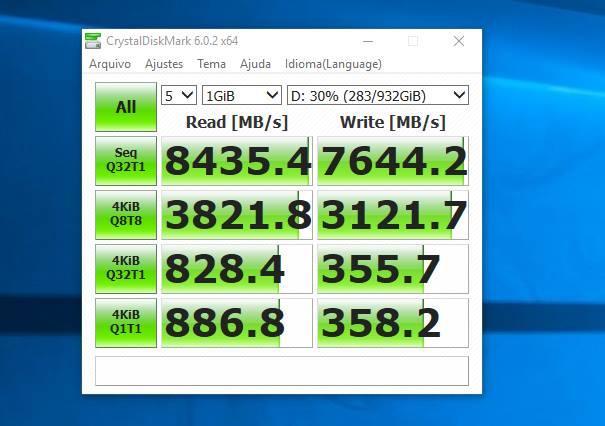Start the 4KiB Q1T1 test
This screenshot has width=605, height=426.
tap(126, 323)
